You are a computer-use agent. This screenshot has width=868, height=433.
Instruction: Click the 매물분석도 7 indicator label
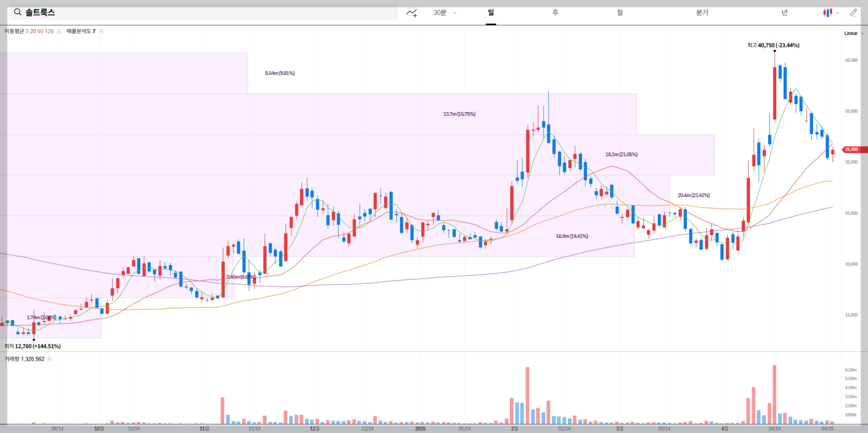click(x=81, y=31)
